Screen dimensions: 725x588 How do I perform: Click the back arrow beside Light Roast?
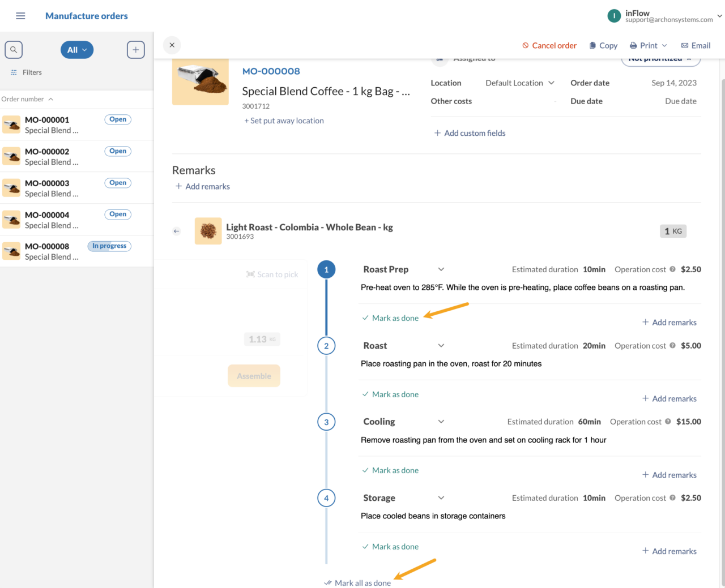click(177, 231)
